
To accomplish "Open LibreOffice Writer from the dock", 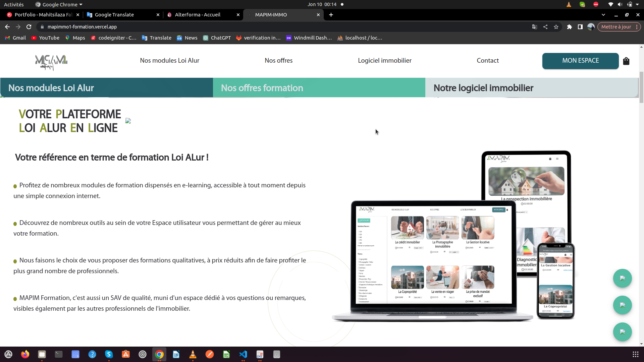I will [x=176, y=354].
